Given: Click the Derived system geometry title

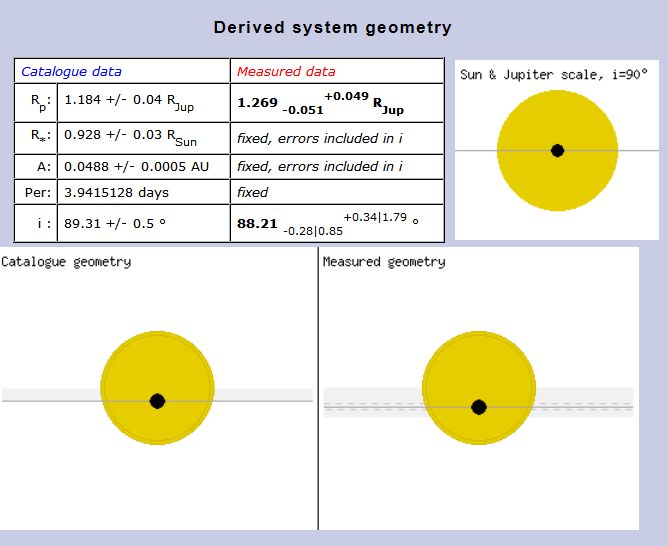Looking at the screenshot, I should click(x=332, y=27).
